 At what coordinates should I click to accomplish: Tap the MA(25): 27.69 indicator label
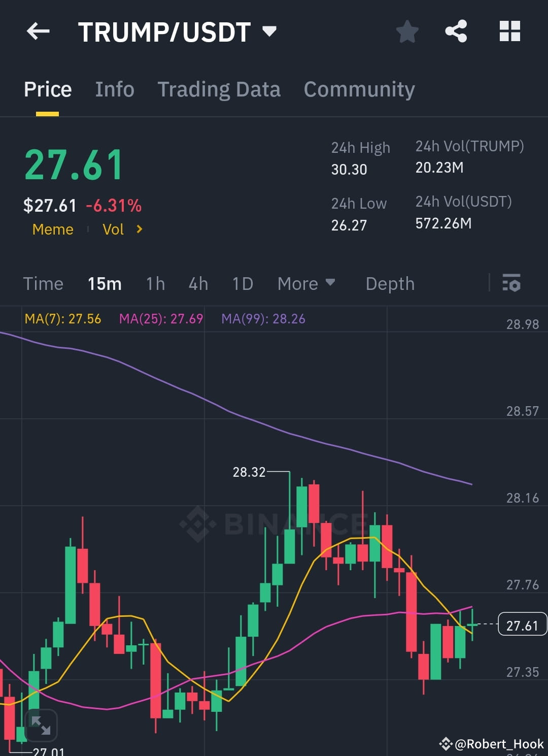[x=161, y=319]
